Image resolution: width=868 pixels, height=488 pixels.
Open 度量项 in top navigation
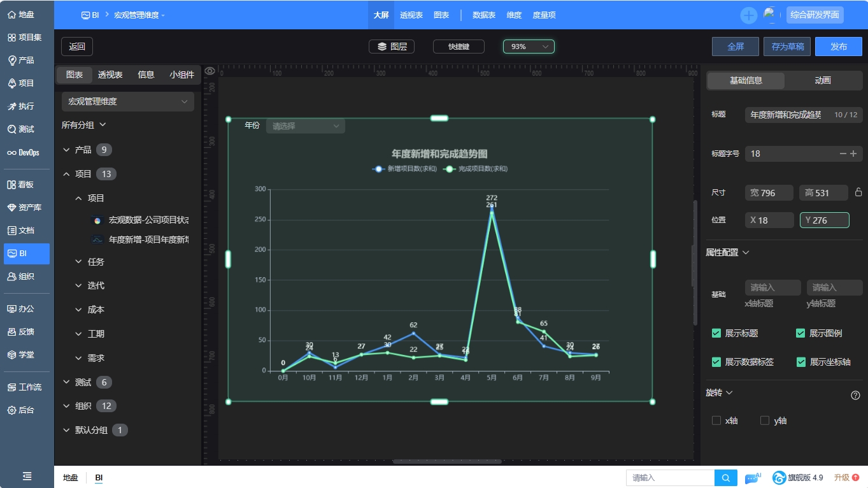point(544,15)
